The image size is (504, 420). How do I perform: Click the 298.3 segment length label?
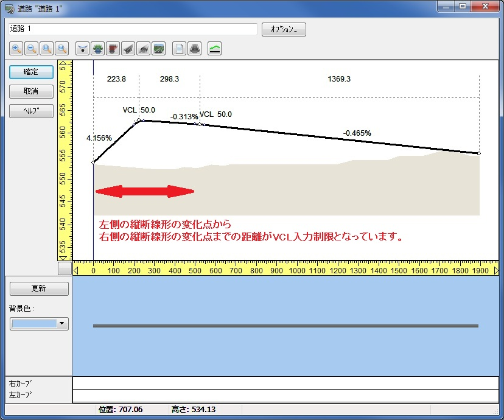point(169,79)
